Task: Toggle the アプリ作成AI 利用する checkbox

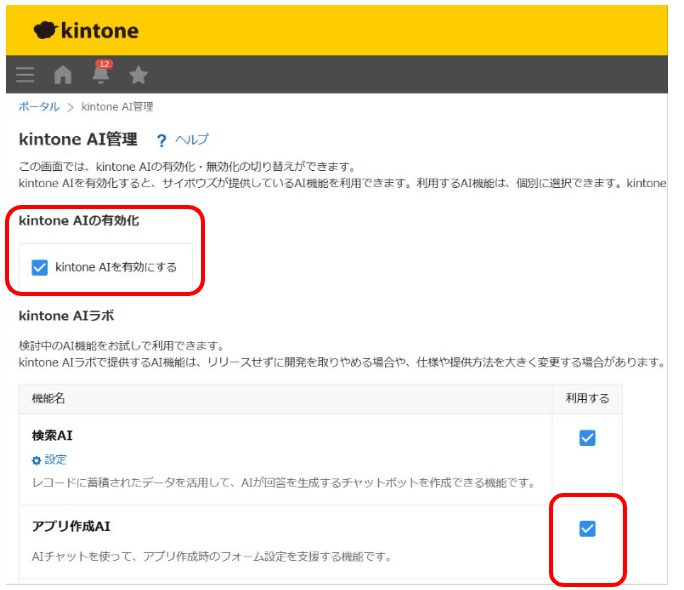Action: coord(587,528)
